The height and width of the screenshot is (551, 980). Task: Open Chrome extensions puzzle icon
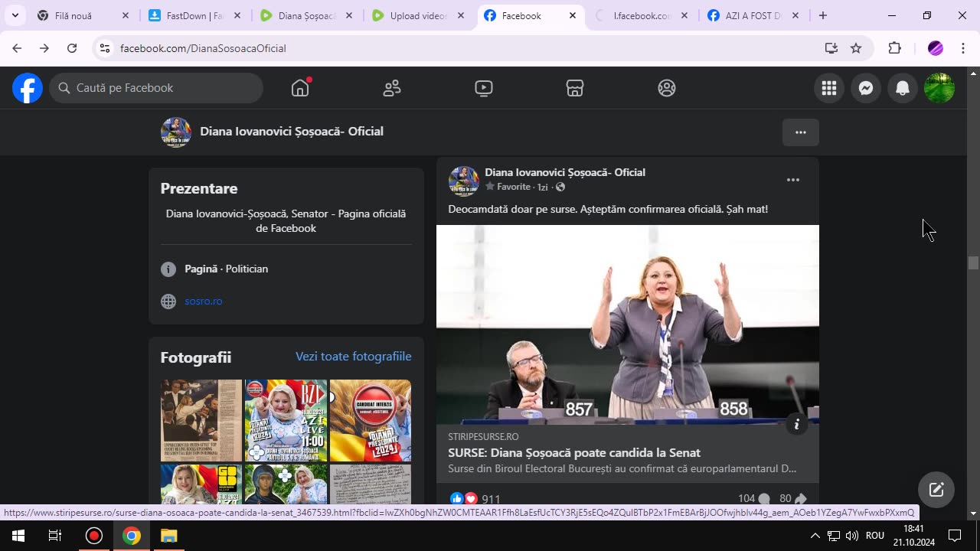point(894,48)
